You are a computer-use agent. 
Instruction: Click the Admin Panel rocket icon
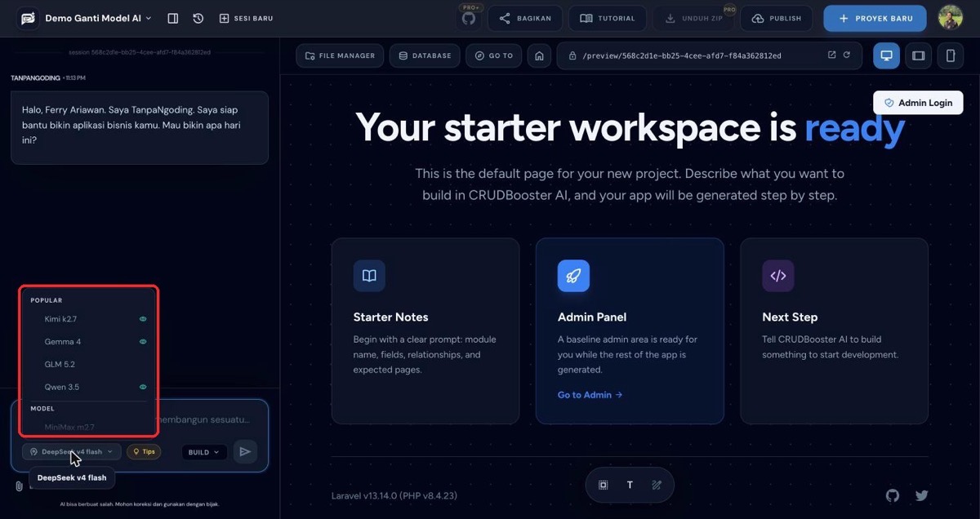573,276
